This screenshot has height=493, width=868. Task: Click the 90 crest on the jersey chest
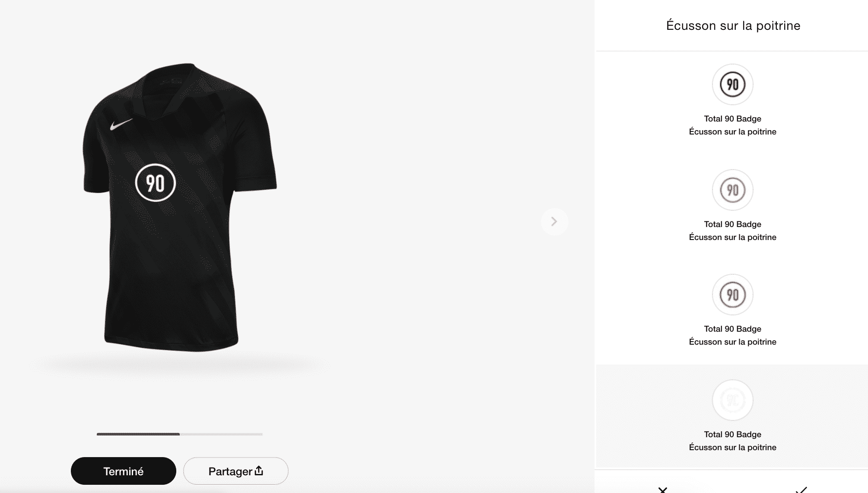156,183
